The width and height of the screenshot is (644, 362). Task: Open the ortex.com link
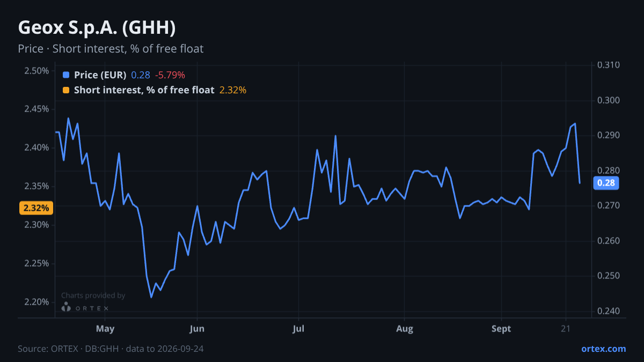pos(603,349)
